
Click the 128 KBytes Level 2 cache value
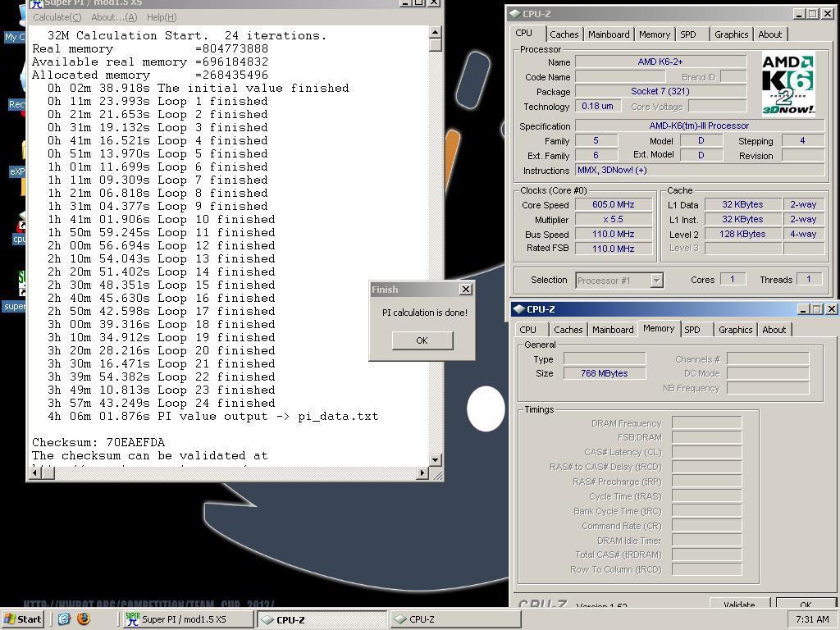[742, 234]
